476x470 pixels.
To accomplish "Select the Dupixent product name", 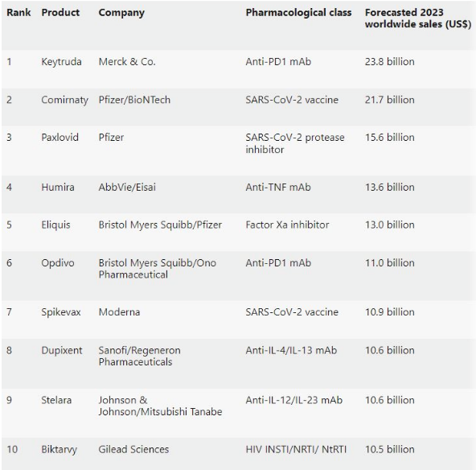I will 62,351.
